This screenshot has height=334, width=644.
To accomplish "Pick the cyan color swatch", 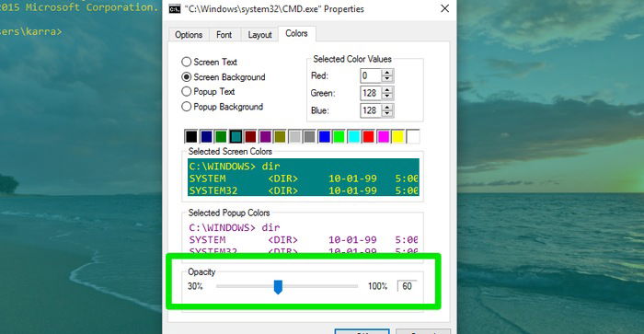I will point(354,136).
